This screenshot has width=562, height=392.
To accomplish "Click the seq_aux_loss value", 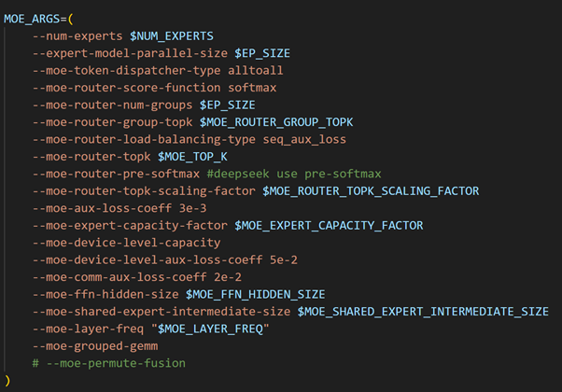I will point(304,139).
